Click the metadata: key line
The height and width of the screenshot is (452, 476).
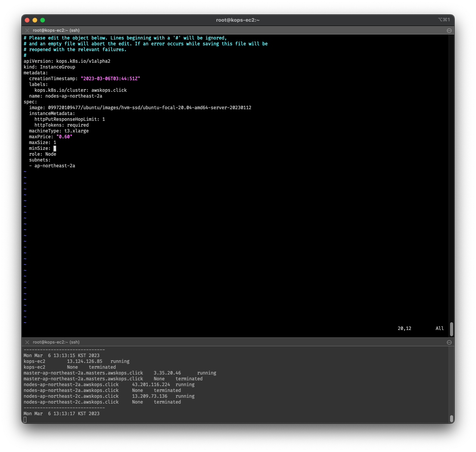(x=36, y=73)
